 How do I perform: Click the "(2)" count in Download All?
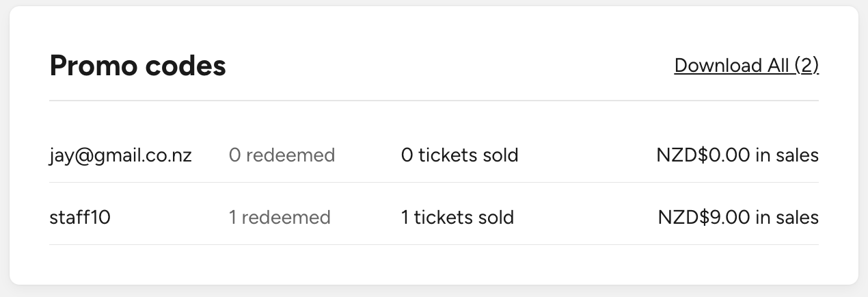pyautogui.click(x=806, y=66)
